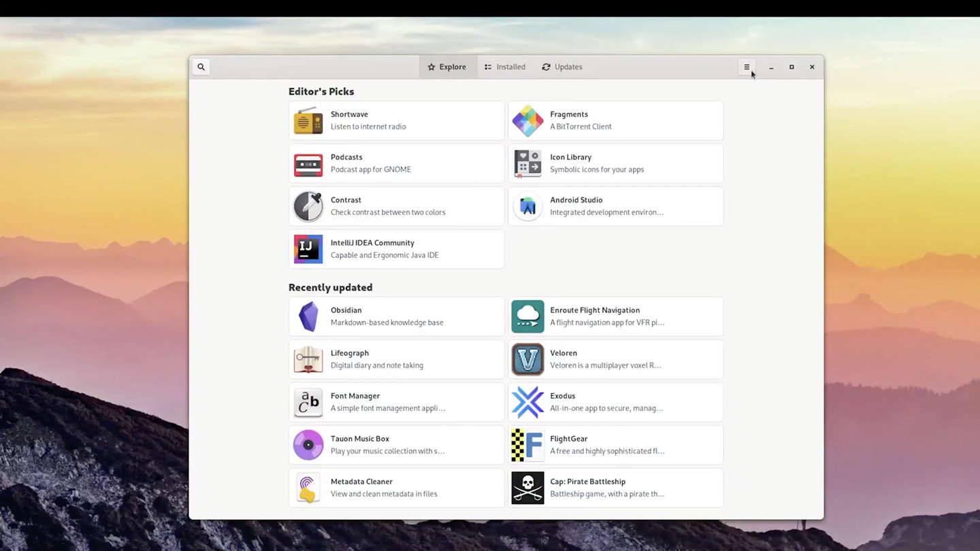Select the FlightGear app title
Screen dimensions: 980x551
tap(569, 439)
